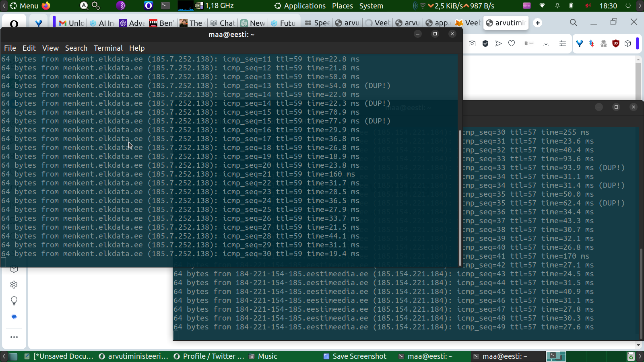
Task: Open the blue diamond browser extension
Action: [580, 43]
